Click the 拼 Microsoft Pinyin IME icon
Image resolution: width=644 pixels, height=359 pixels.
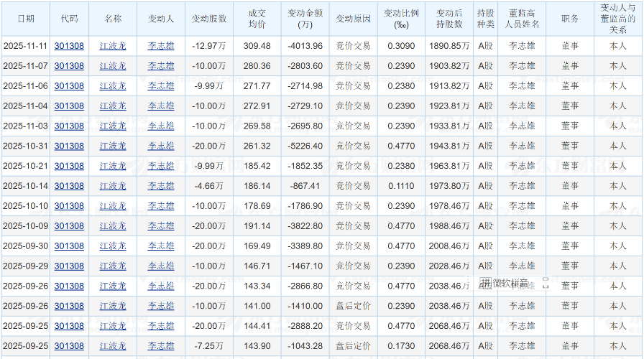tap(485, 283)
